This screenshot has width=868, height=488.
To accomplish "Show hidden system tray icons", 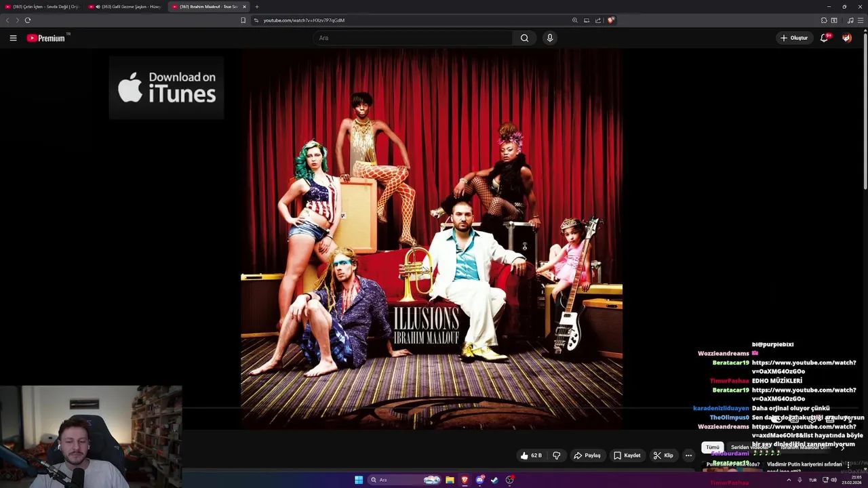I will (789, 480).
